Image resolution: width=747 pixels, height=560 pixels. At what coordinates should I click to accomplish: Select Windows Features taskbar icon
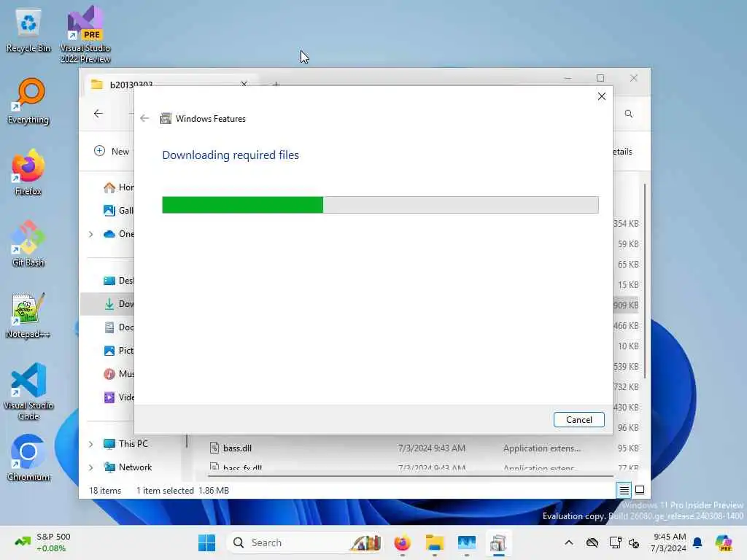[x=498, y=542]
